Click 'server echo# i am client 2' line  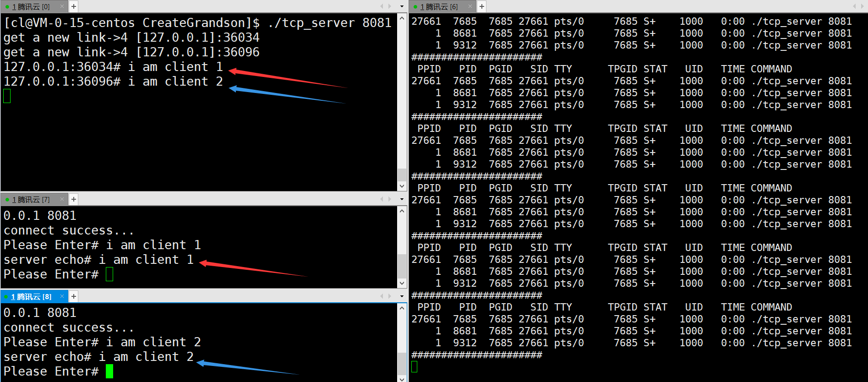pyautogui.click(x=98, y=357)
